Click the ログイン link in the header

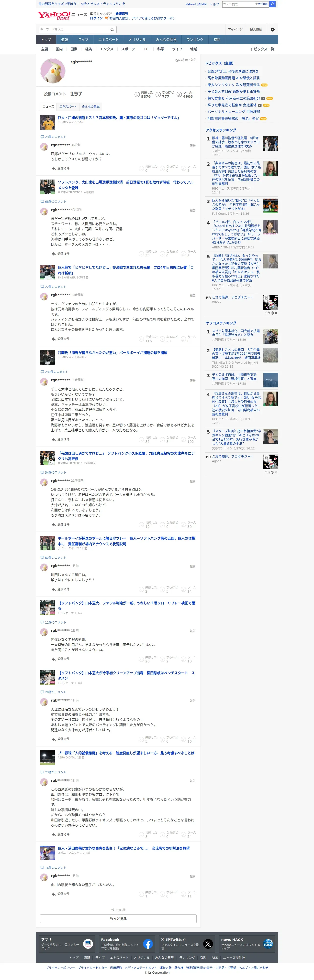tap(96, 18)
